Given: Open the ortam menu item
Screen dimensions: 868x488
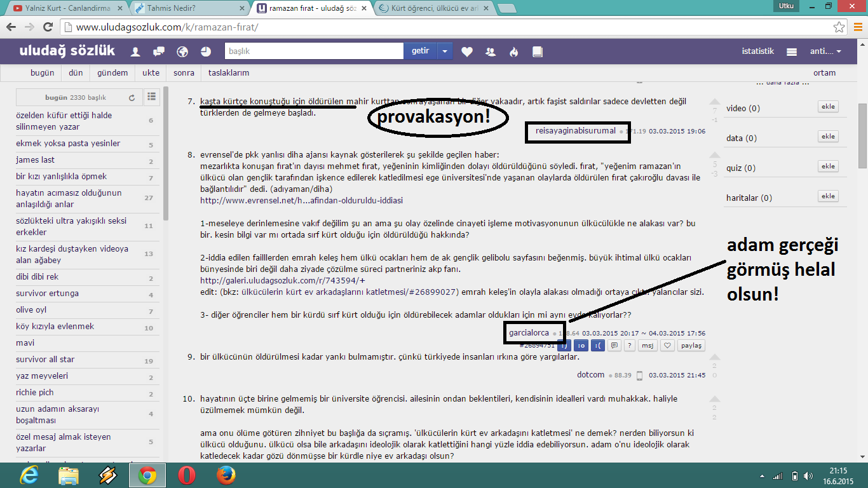Looking at the screenshot, I should 825,73.
